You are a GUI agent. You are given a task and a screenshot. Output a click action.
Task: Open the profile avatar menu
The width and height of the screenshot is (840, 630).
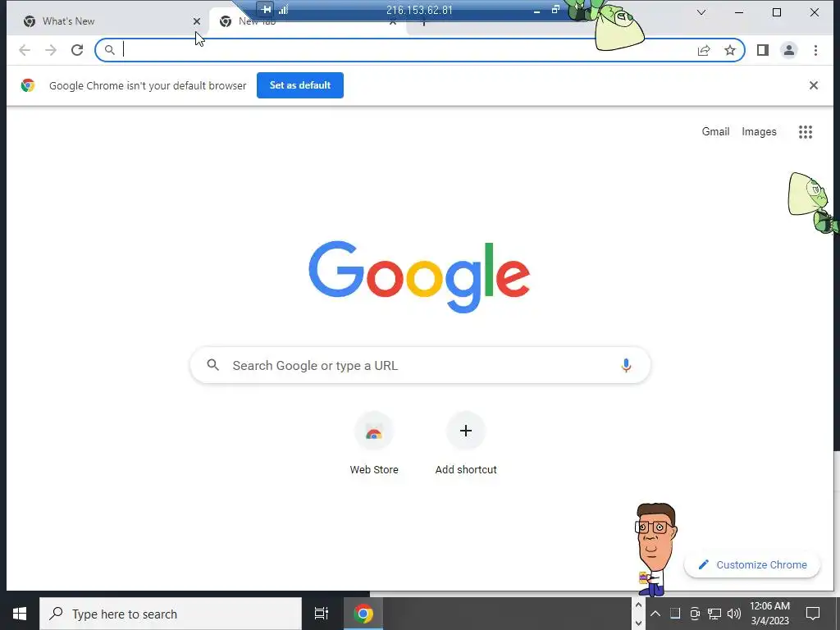click(788, 50)
